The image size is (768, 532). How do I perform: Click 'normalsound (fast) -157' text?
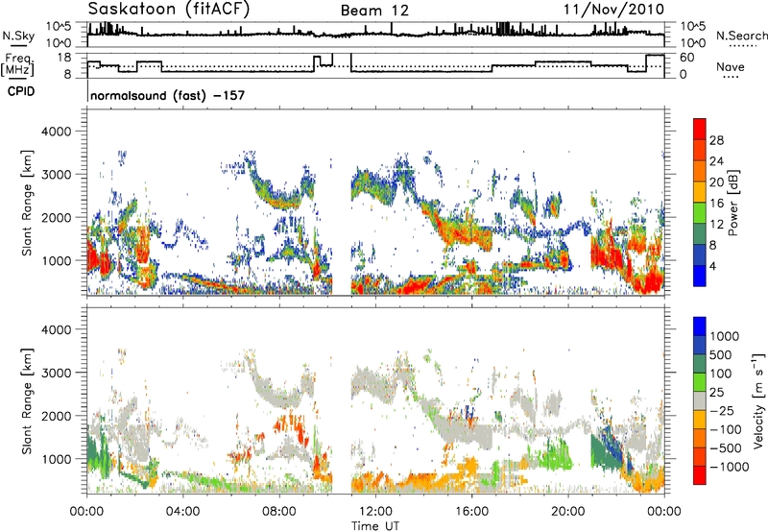click(167, 95)
